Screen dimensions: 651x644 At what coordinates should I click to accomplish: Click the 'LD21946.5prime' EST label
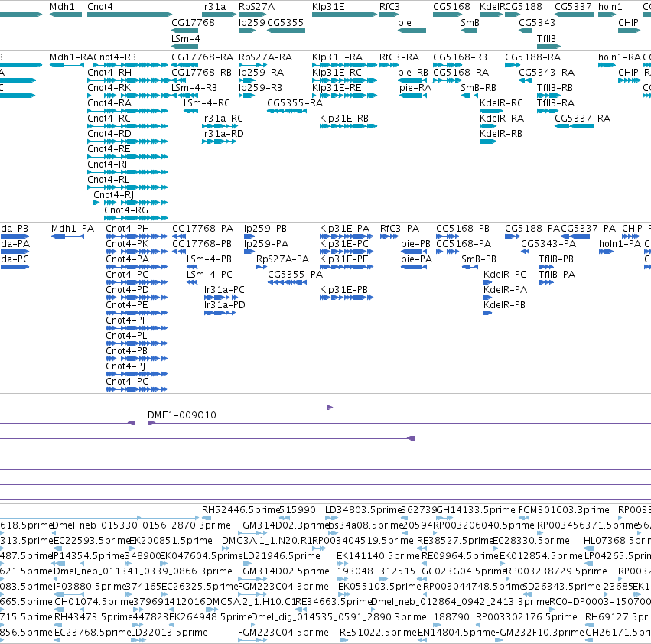point(282,556)
